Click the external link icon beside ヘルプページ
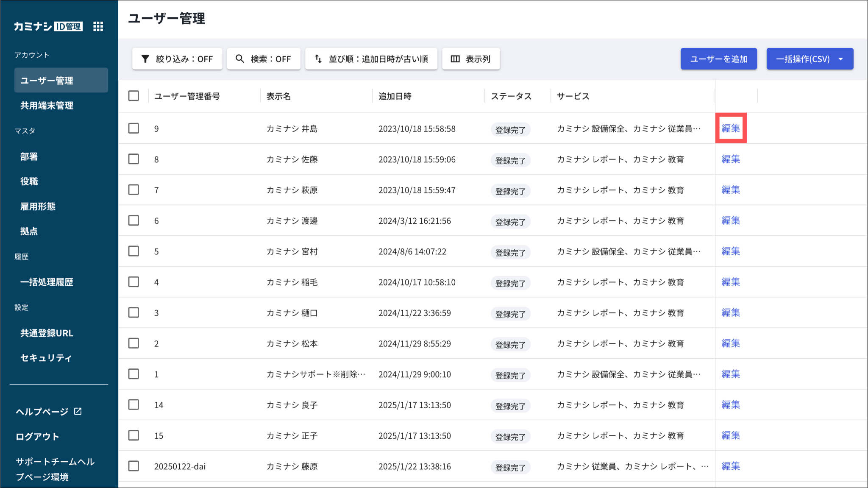 click(78, 411)
